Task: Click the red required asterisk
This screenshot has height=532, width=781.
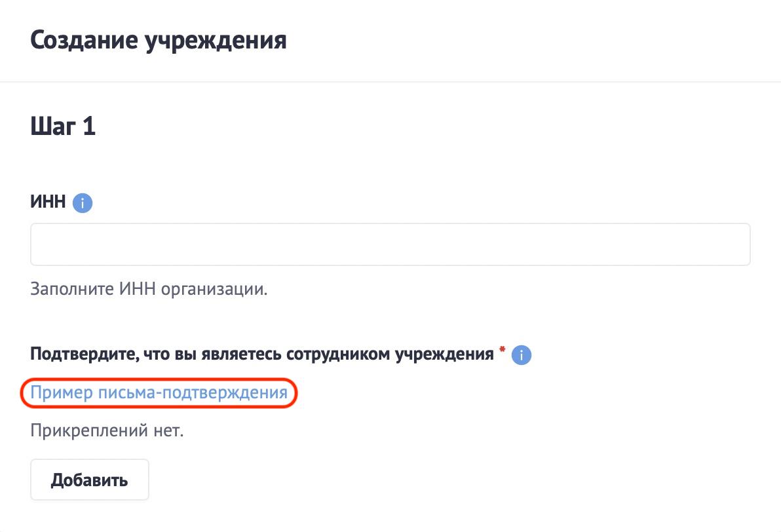Action: pos(502,351)
